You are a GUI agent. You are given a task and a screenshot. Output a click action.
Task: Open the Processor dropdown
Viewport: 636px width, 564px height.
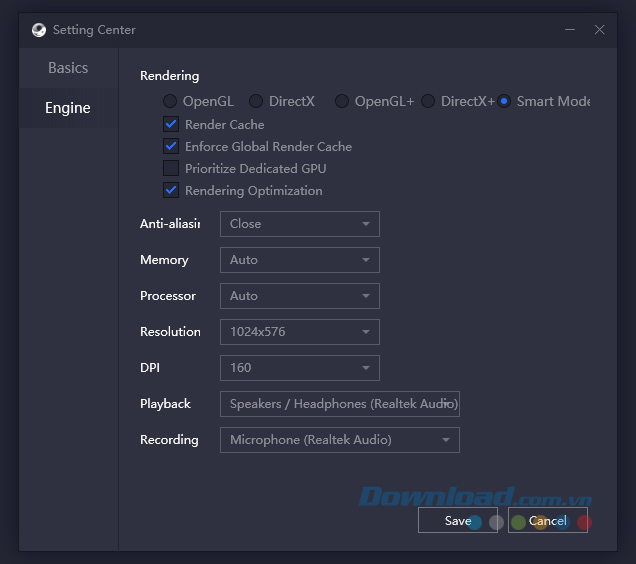(x=300, y=296)
